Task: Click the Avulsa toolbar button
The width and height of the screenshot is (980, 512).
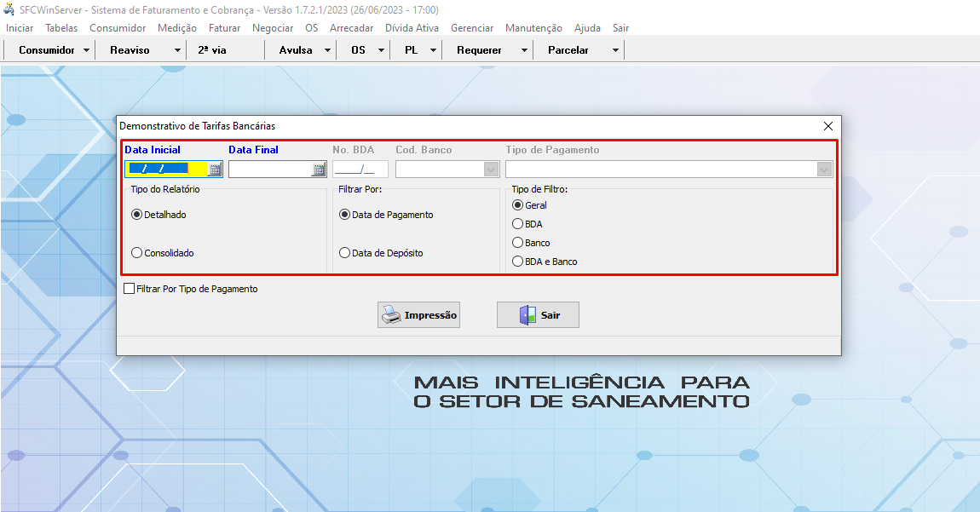Action: [x=296, y=50]
